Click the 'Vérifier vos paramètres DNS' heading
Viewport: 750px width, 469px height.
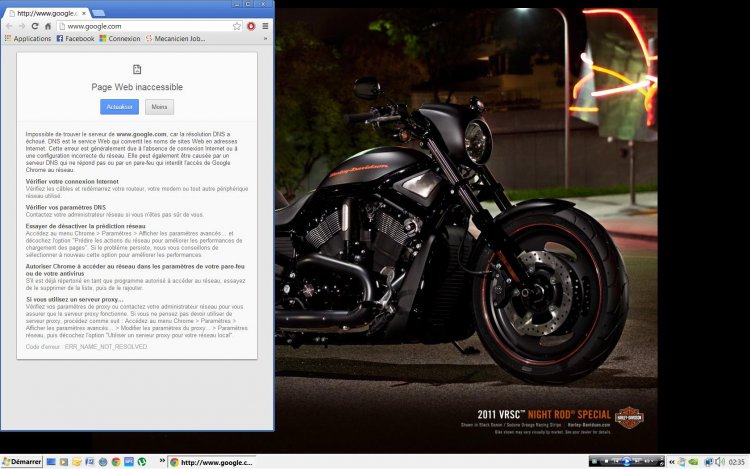[x=66, y=207]
